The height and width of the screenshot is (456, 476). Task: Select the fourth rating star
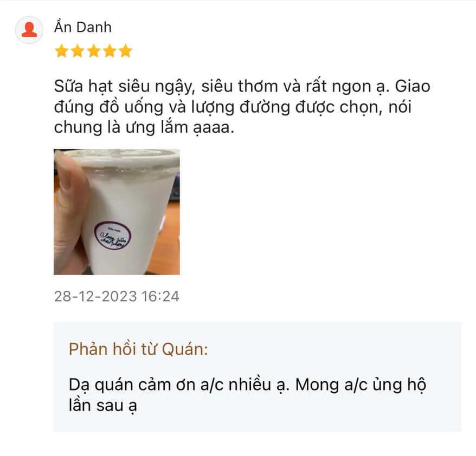click(110, 50)
